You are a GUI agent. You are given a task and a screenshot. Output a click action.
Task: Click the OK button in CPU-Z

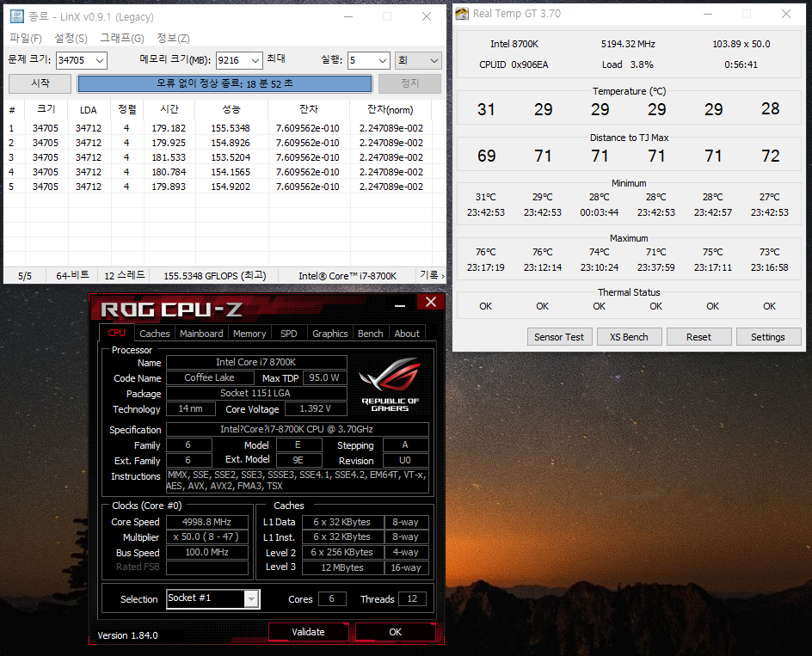(395, 632)
